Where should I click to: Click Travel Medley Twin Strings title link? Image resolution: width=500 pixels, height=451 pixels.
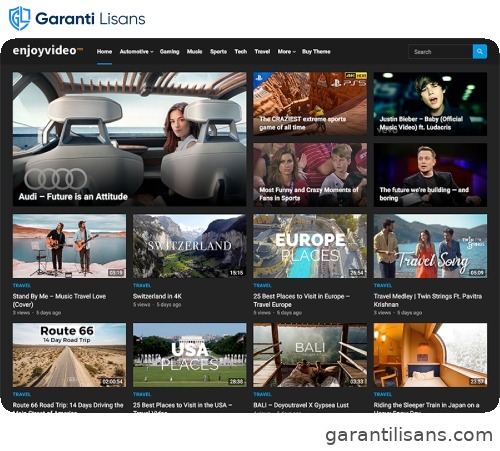(x=428, y=300)
